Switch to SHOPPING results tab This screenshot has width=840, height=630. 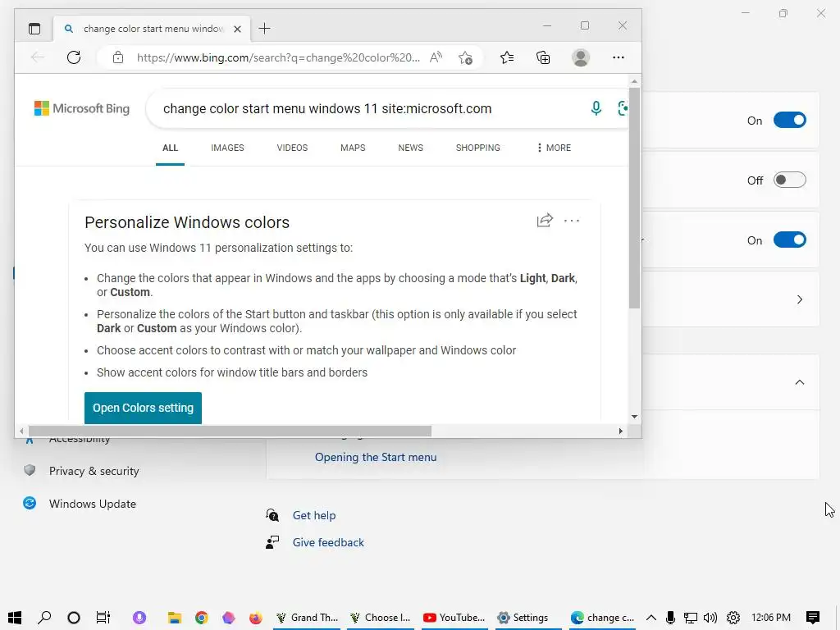478,148
